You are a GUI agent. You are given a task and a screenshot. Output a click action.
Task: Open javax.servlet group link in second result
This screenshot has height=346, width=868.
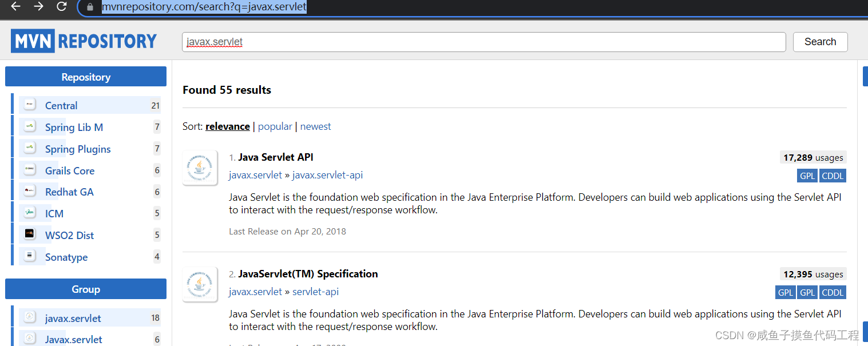coord(256,292)
